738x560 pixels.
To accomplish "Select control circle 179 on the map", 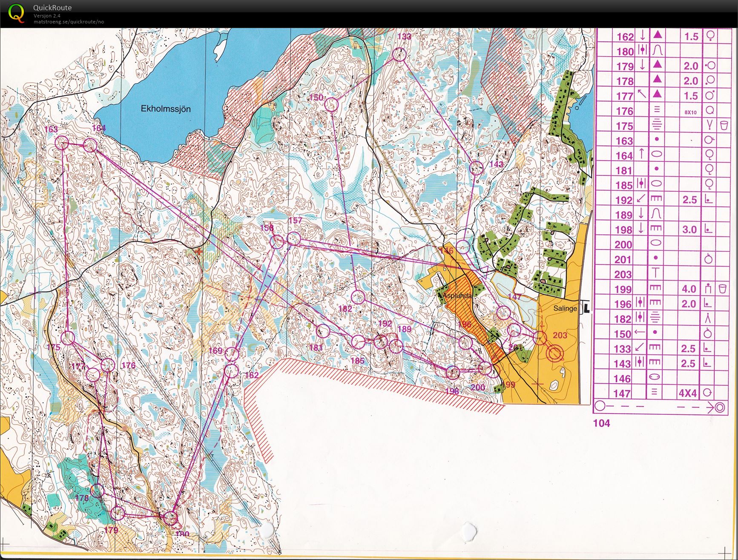I will [118, 514].
